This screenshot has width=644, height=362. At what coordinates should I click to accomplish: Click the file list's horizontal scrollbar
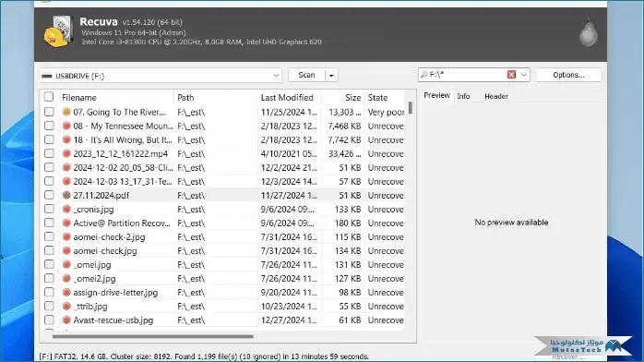tap(153, 336)
